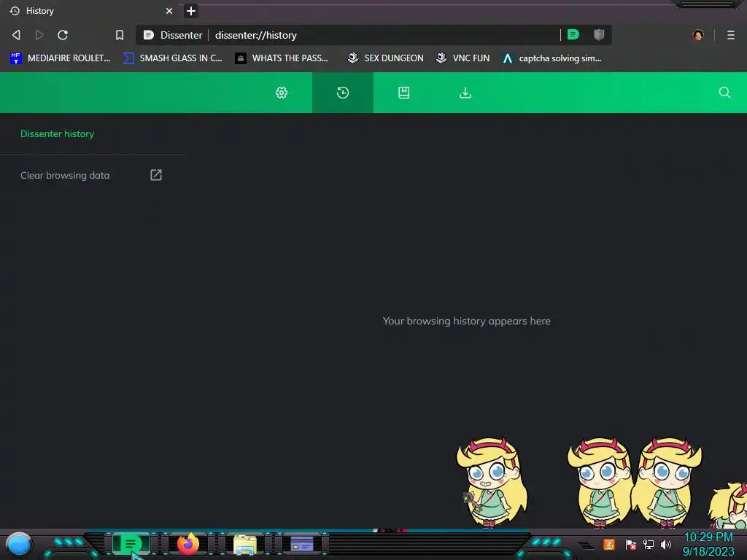The width and height of the screenshot is (747, 560).
Task: Open network status icon in the tray
Action: 649,544
